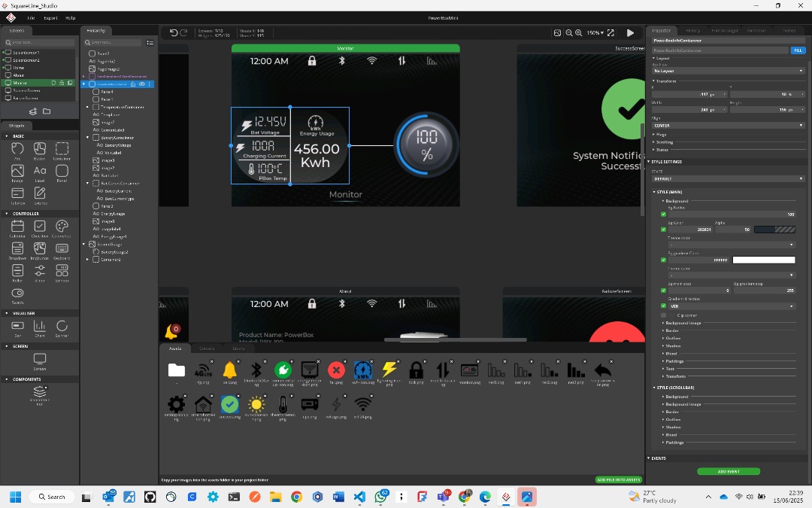Image resolution: width=812 pixels, height=508 pixels.
Task: Open the Gradient direction VER dropdown
Action: pyautogui.click(x=732, y=306)
